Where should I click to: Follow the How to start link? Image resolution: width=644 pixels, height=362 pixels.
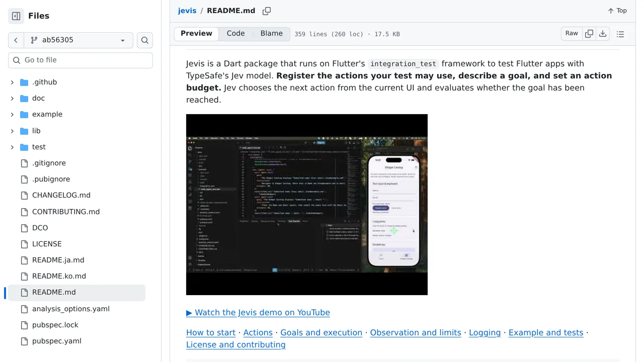(211, 333)
